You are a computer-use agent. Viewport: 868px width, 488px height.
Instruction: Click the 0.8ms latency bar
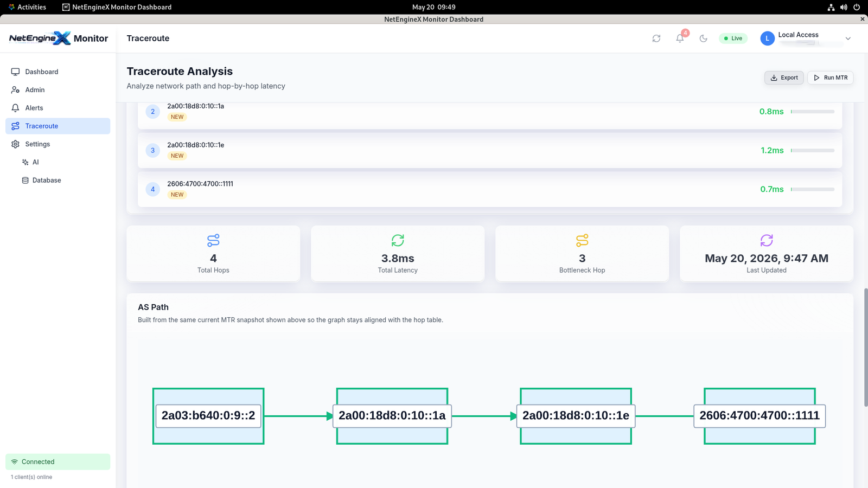coord(813,112)
